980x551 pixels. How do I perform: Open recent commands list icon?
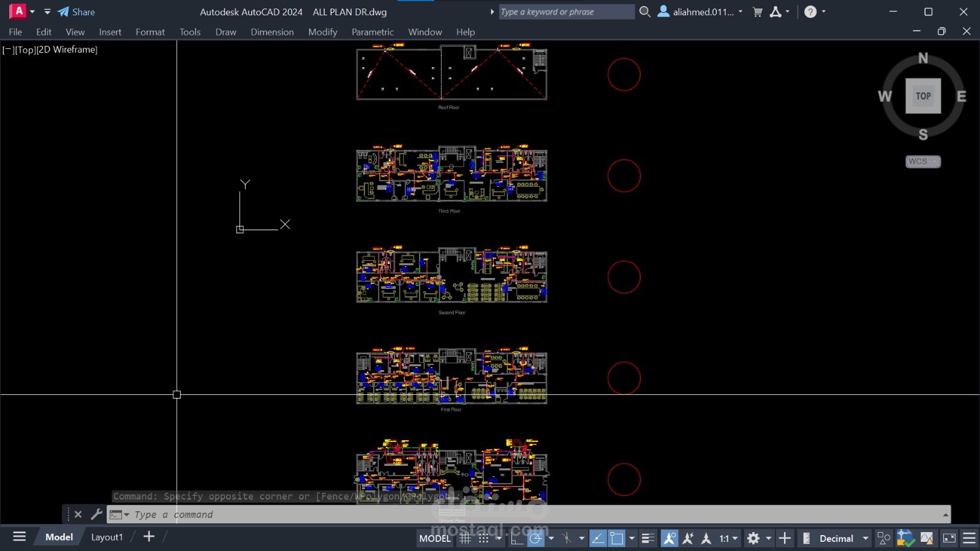point(119,515)
